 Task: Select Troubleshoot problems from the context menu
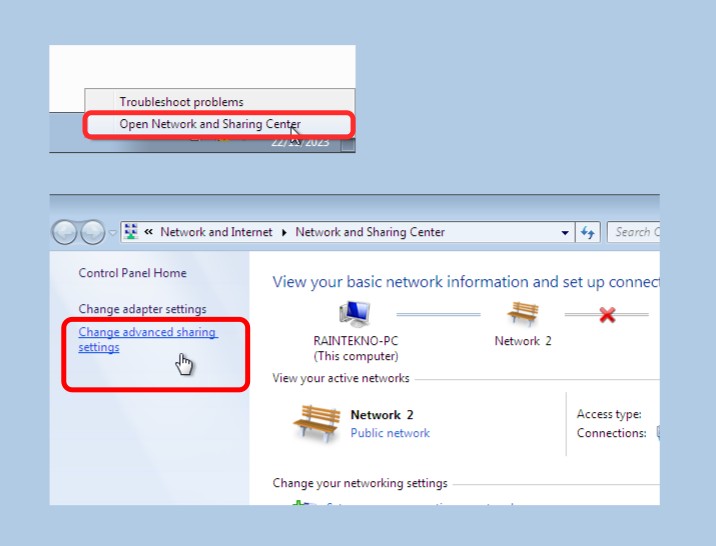181,102
